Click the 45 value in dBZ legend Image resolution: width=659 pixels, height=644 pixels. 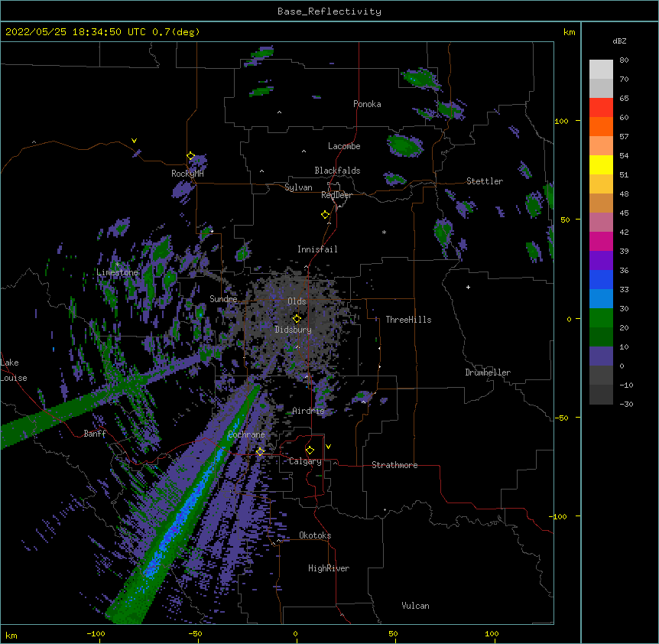624,213
